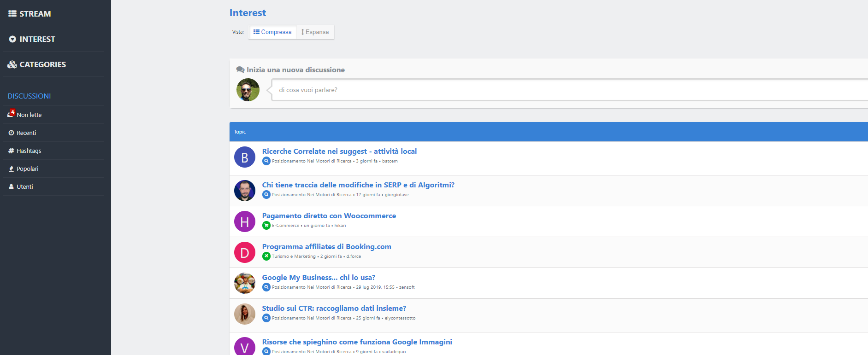Click speech bubbles icon beside Inizia una nuova discussione
Viewport: 868px width, 355px height.
241,70
